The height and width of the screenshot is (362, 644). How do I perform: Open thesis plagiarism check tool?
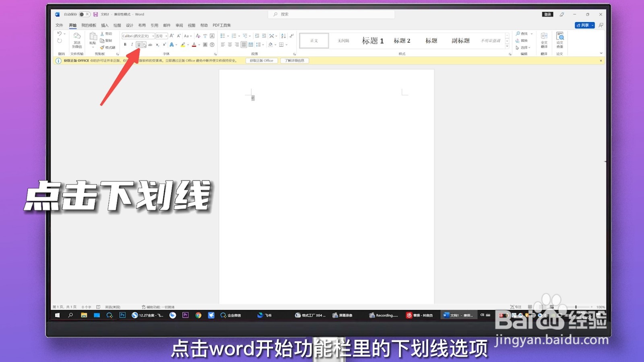[560, 40]
